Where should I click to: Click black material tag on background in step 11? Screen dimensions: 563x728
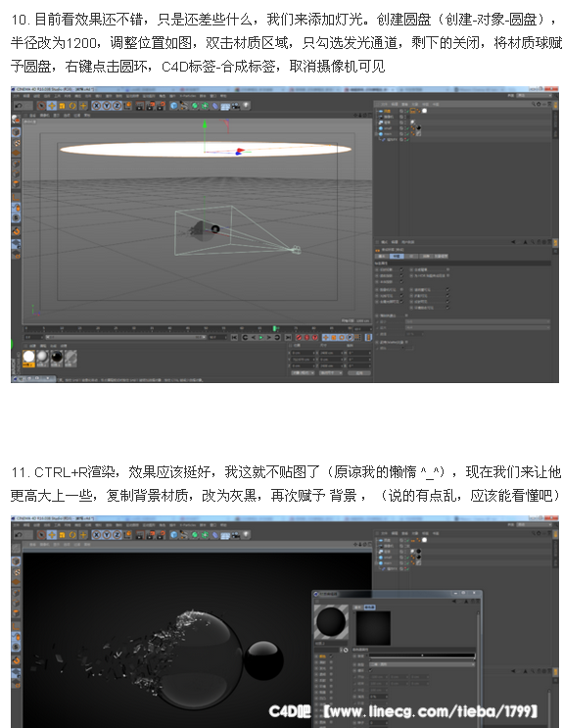coord(419,551)
